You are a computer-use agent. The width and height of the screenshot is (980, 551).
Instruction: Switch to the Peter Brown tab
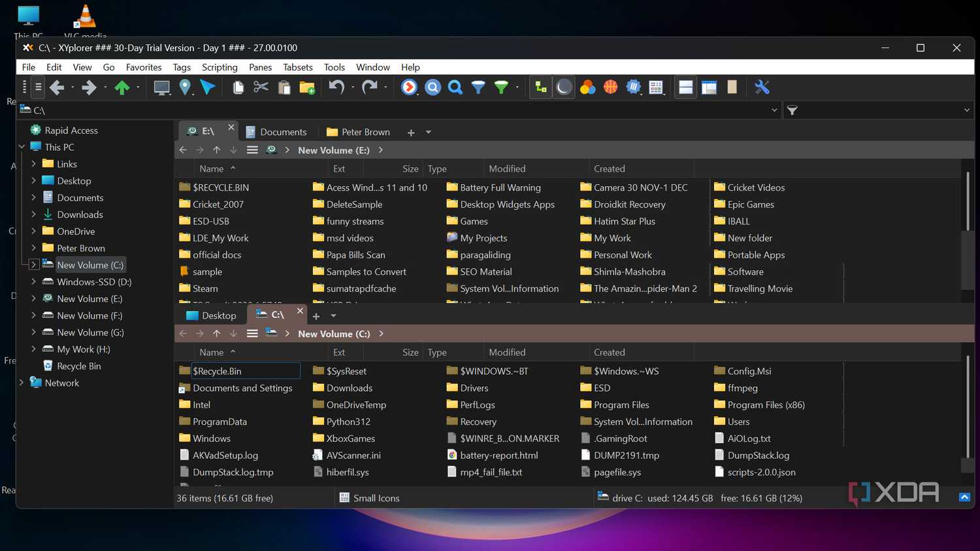point(365,132)
